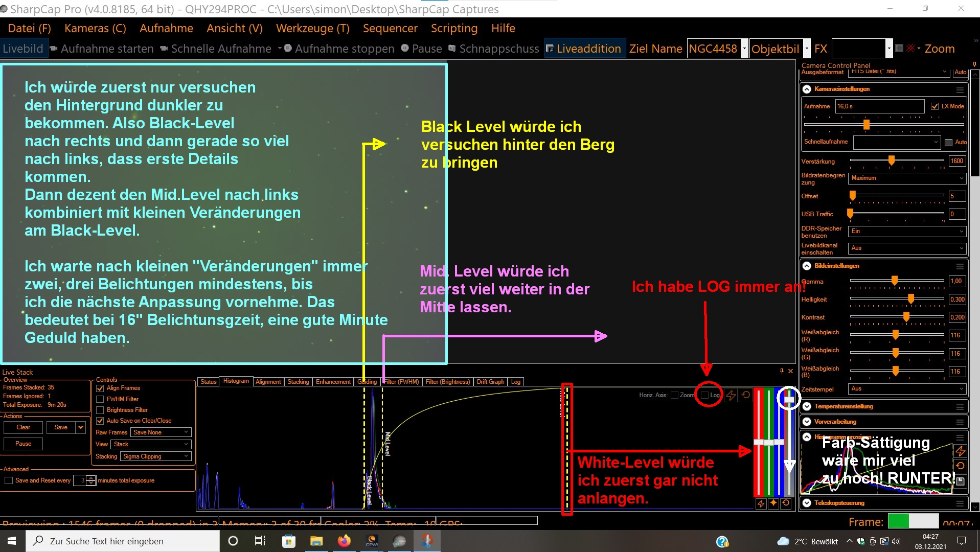Click pin icon of Live Stack panel
This screenshot has height=552, width=980.
[782, 371]
